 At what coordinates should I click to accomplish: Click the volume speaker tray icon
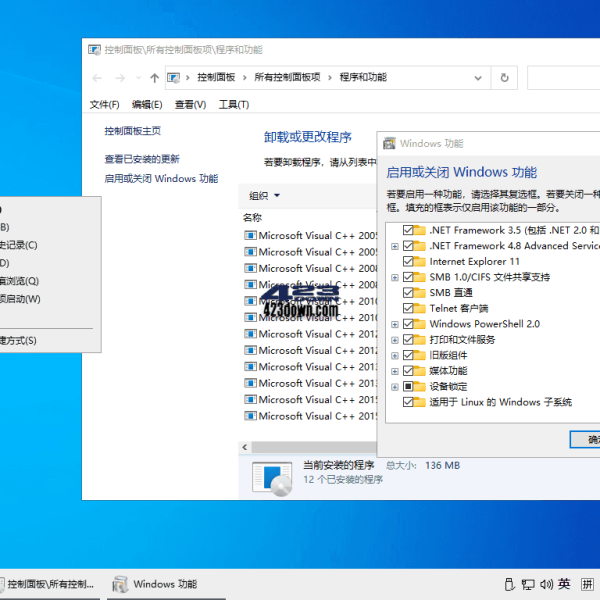coord(545,584)
